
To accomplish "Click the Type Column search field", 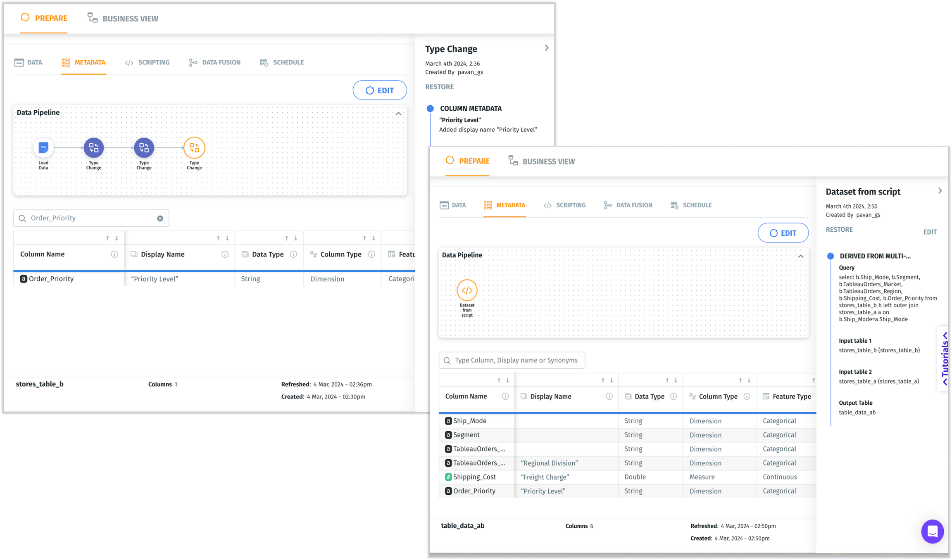I will (x=512, y=361).
